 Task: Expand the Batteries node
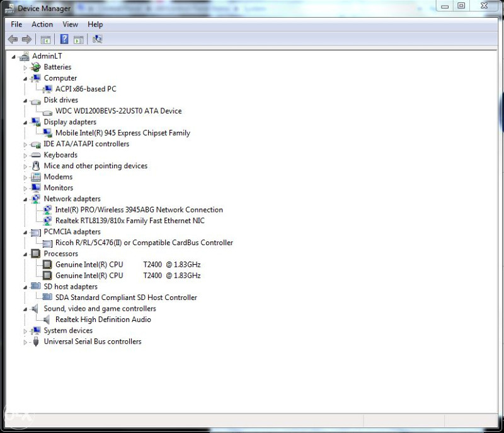tap(25, 68)
